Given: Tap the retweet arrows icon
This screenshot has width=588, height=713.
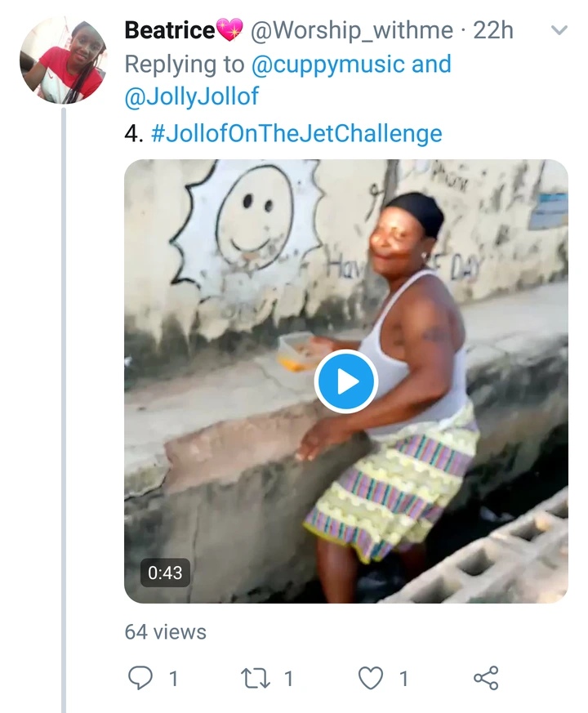Looking at the screenshot, I should click(x=256, y=678).
